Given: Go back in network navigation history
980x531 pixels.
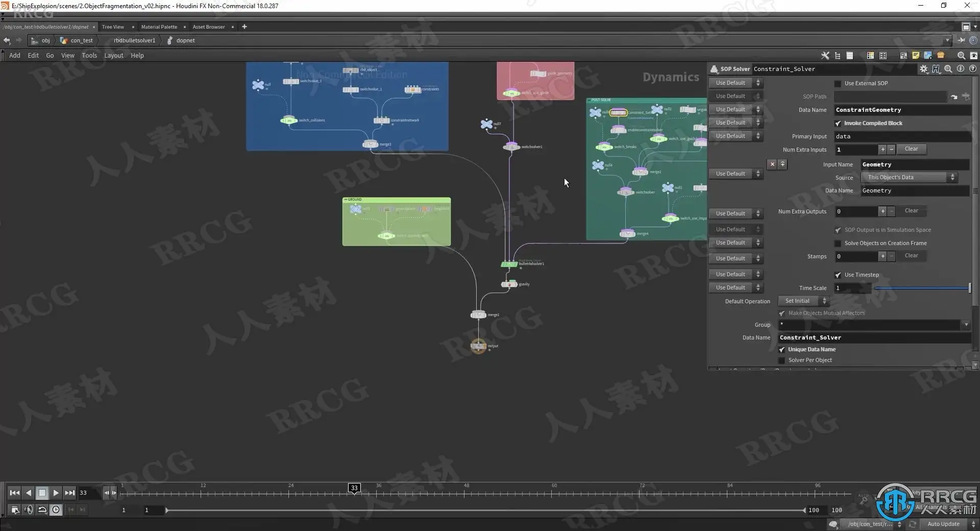Looking at the screenshot, I should [x=7, y=40].
